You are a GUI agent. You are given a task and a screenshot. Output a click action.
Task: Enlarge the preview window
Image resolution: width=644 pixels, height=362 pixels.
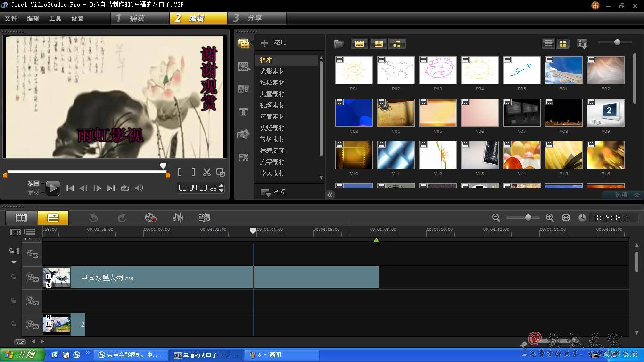(x=220, y=173)
